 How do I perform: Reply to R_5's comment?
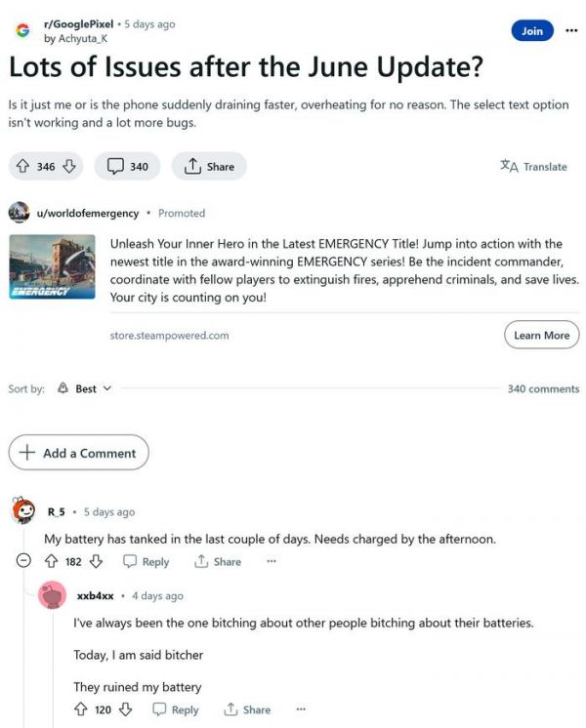click(x=146, y=561)
